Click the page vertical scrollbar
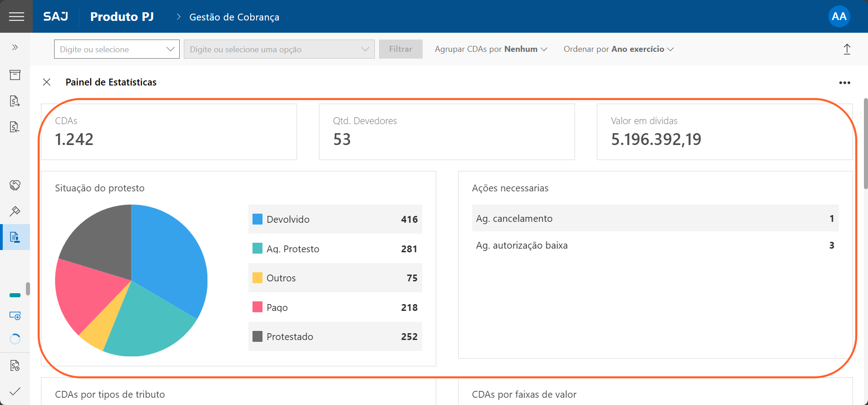868x405 pixels. [x=865, y=144]
